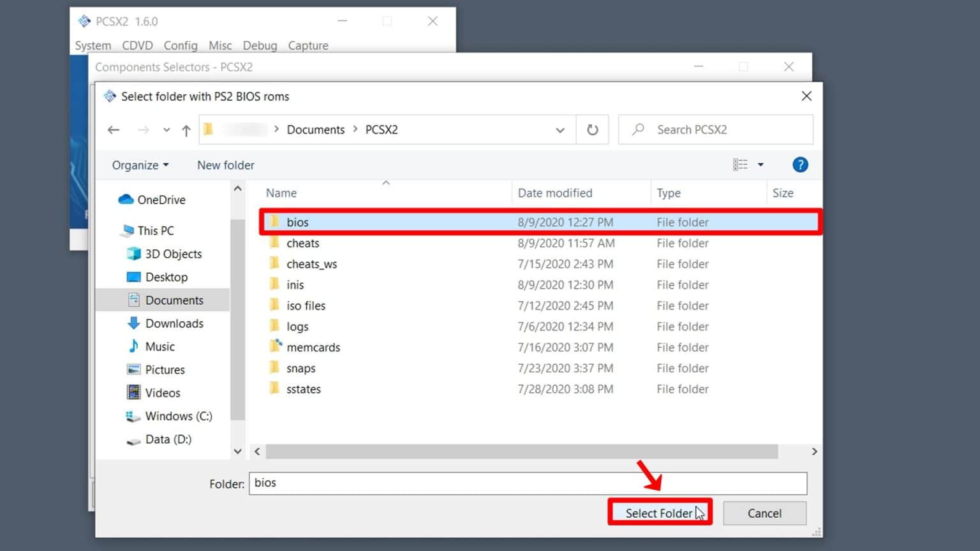The width and height of the screenshot is (980, 551).
Task: Click the horizontal scrollbar below the file list
Action: (522, 452)
